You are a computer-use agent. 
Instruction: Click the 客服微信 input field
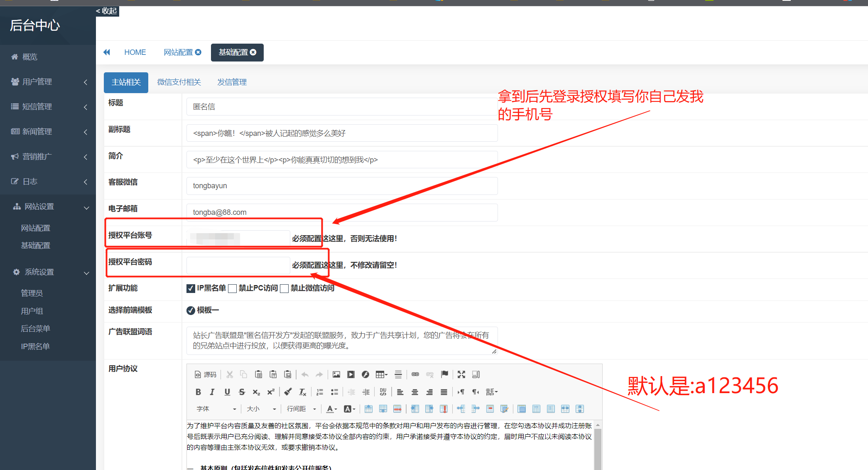pyautogui.click(x=341, y=186)
